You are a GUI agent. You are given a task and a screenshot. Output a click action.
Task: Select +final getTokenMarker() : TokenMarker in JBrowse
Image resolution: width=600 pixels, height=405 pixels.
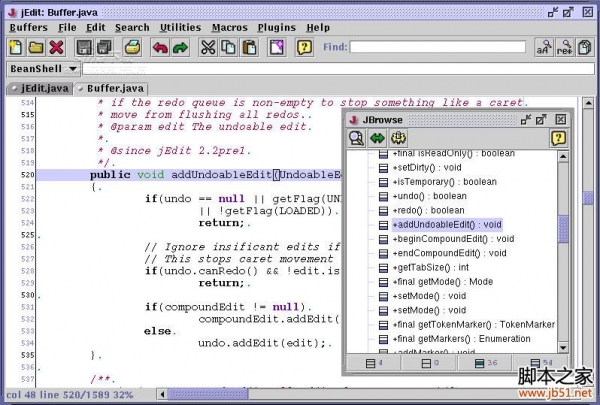474,325
